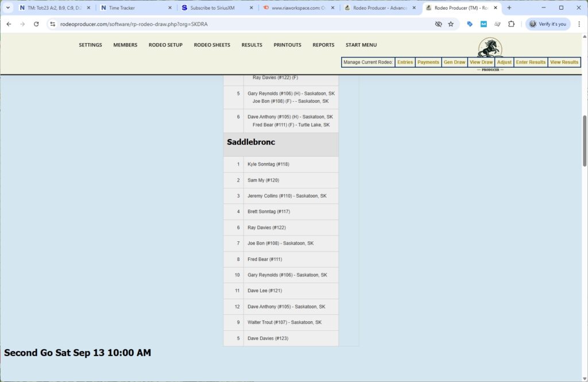Image resolution: width=588 pixels, height=382 pixels.
Task: Click the site information icon in address bar
Action: click(x=52, y=24)
